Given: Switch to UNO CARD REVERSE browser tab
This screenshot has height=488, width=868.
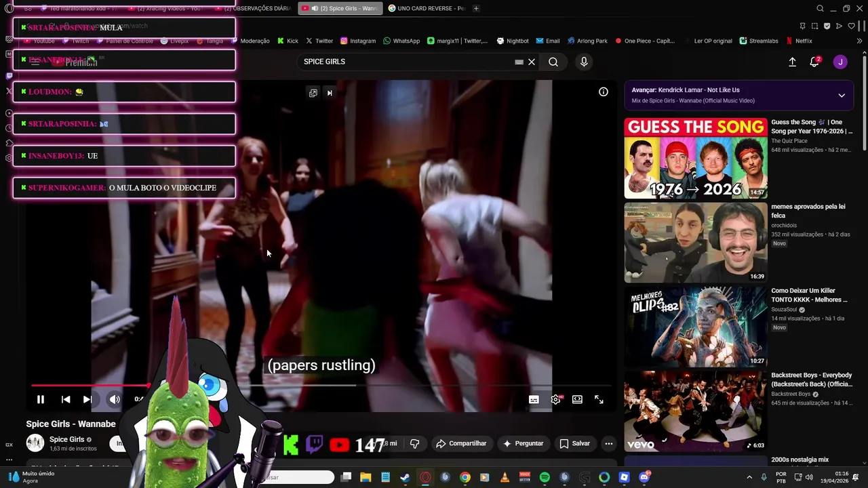Looking at the screenshot, I should click(x=426, y=8).
